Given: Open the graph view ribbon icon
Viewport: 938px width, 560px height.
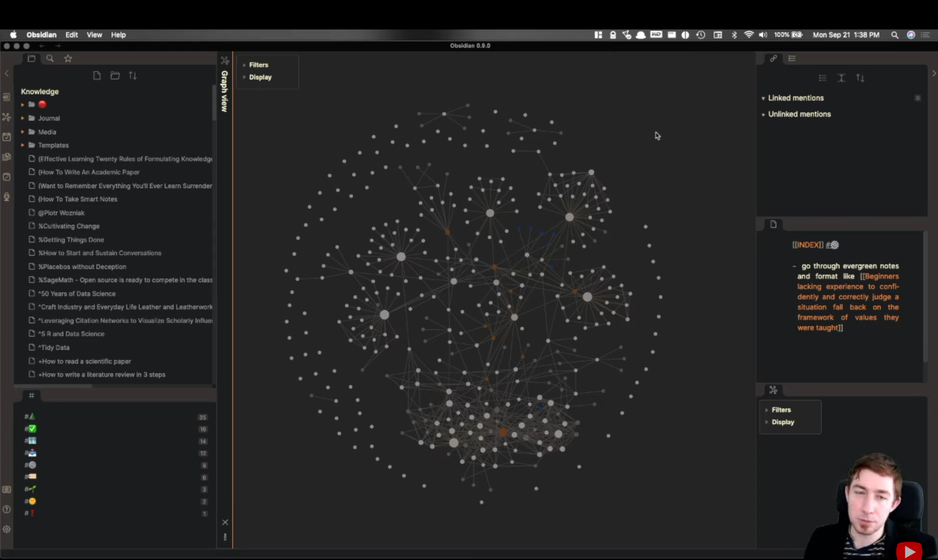Looking at the screenshot, I should pyautogui.click(x=7, y=117).
